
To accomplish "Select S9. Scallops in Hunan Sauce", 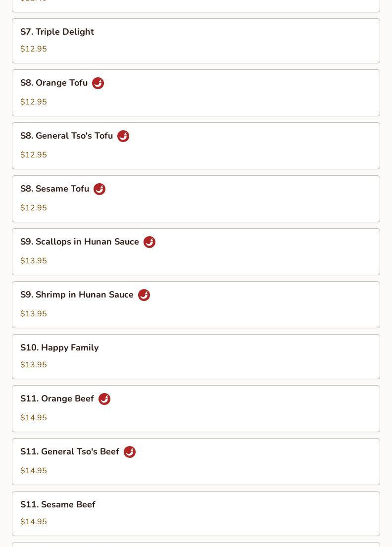I will coord(196,252).
